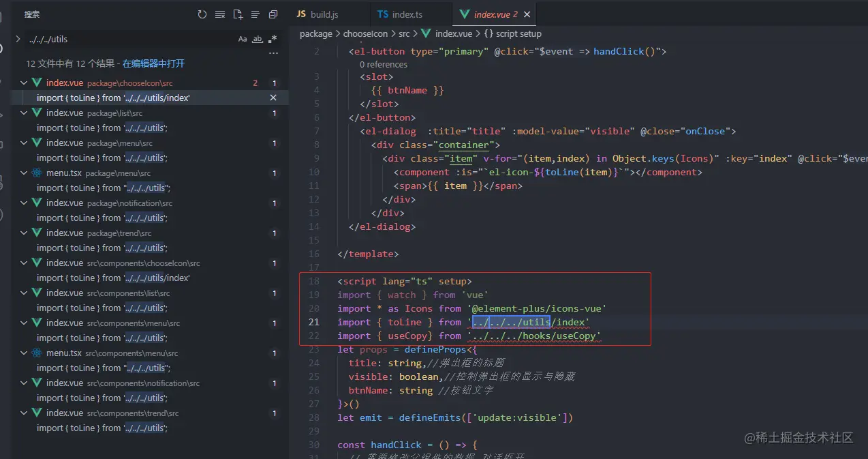Screen dimensions: 868x459
Task: Click 'watch' import on line 19
Action: point(401,295)
